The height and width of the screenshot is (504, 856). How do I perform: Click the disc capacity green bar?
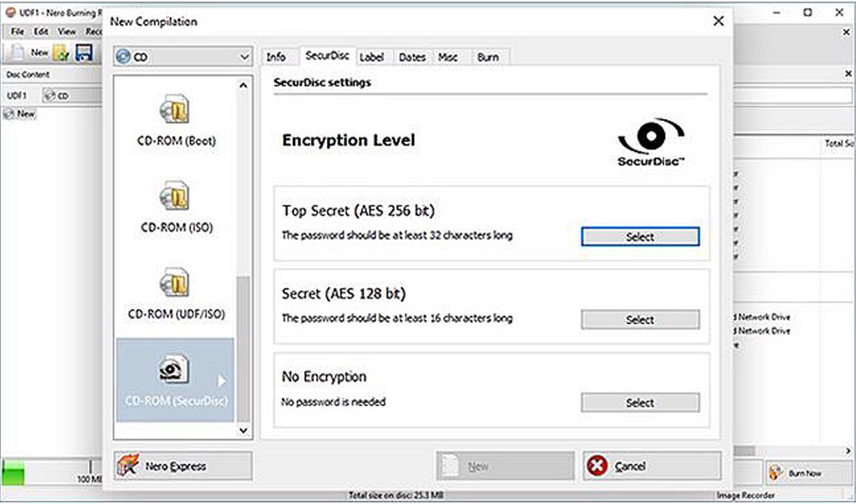[13, 471]
